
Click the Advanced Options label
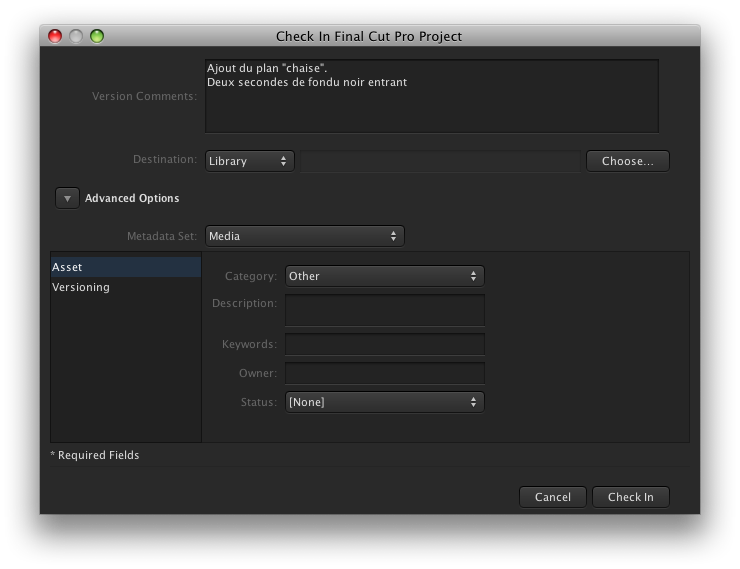pos(132,198)
